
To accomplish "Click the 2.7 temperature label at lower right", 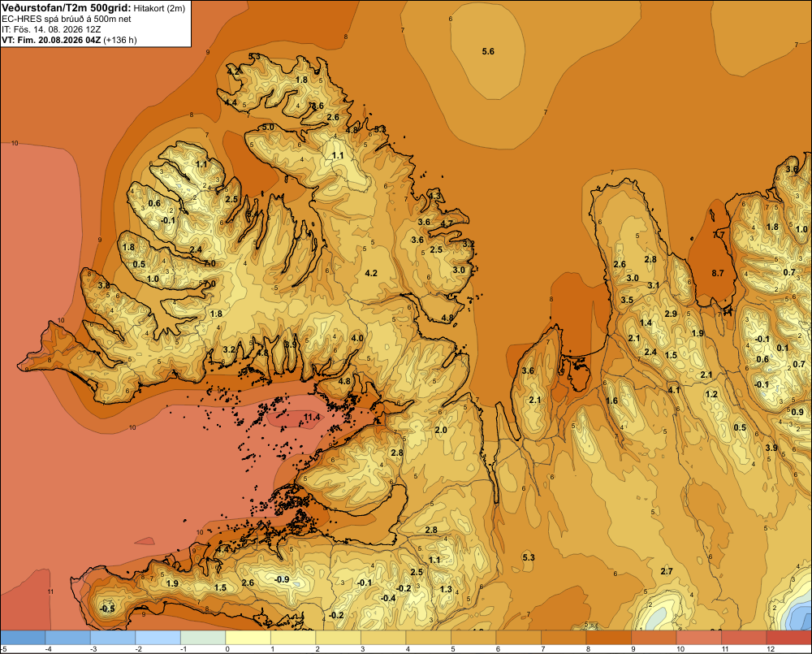I will click(x=667, y=571).
